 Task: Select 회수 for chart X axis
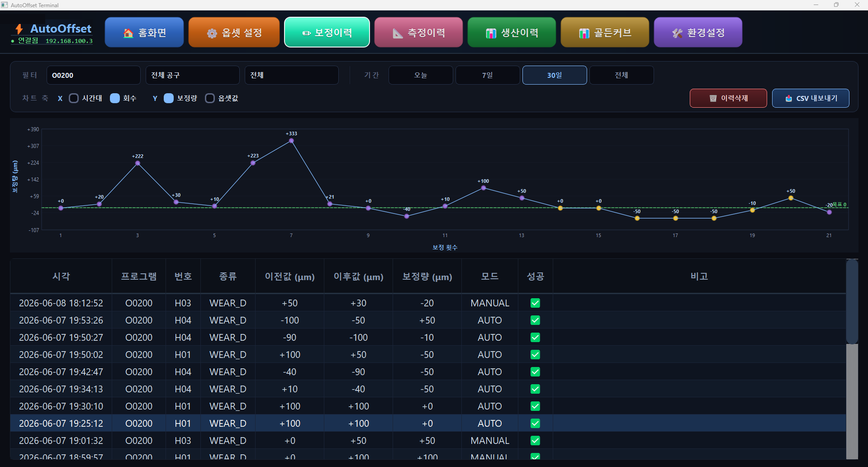coord(115,98)
